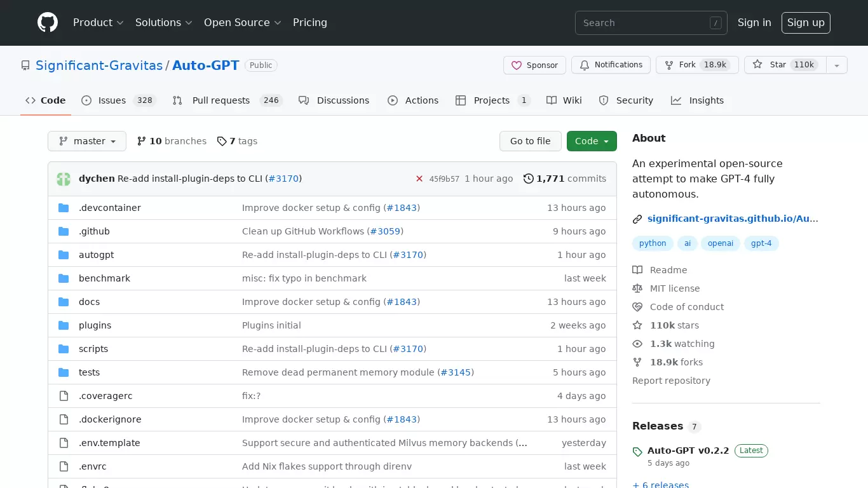Click the folder icon for benchmark

click(64, 278)
